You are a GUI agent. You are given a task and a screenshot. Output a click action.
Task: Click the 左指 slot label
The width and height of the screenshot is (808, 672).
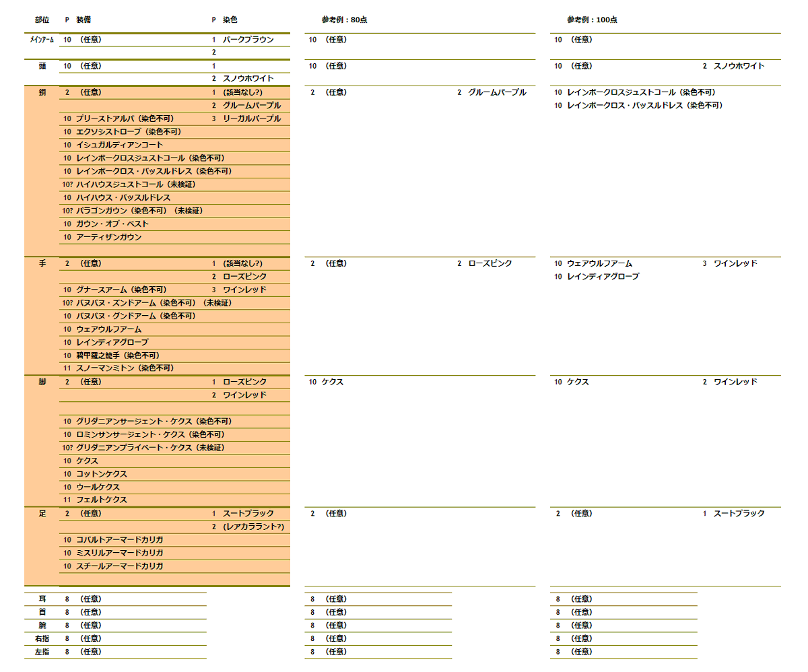click(x=42, y=652)
